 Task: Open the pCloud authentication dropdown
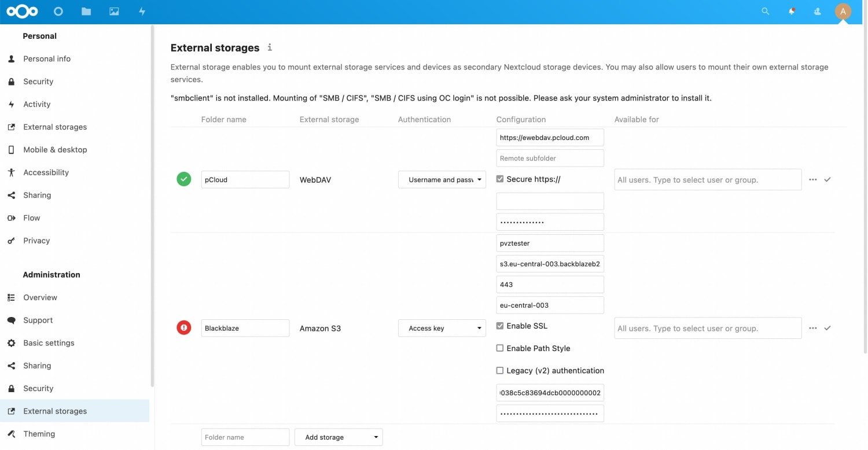(x=442, y=180)
